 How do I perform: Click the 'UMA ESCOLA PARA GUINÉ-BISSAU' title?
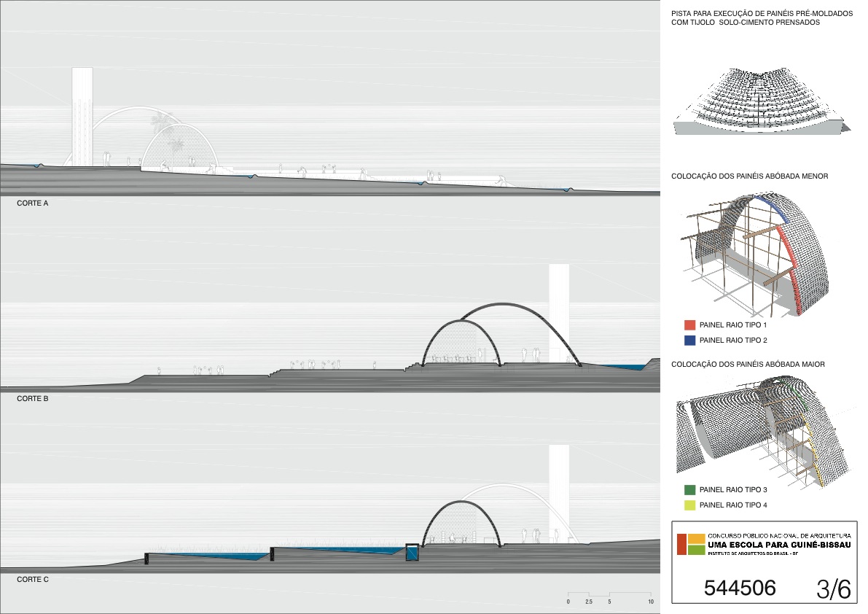[779, 545]
